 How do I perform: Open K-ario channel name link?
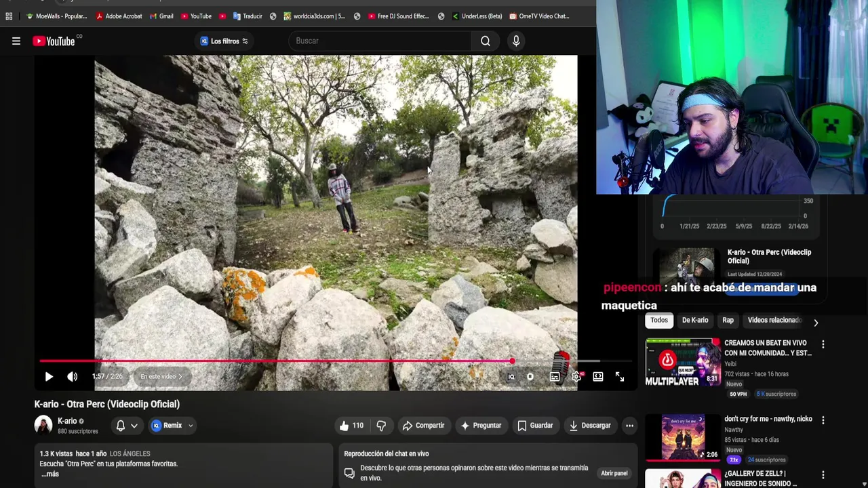click(67, 421)
